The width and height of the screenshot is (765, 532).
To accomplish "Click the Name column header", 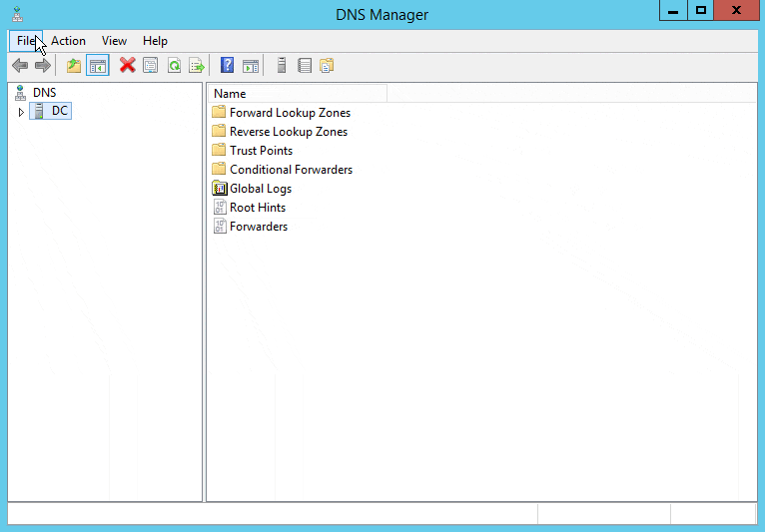I will click(x=297, y=94).
